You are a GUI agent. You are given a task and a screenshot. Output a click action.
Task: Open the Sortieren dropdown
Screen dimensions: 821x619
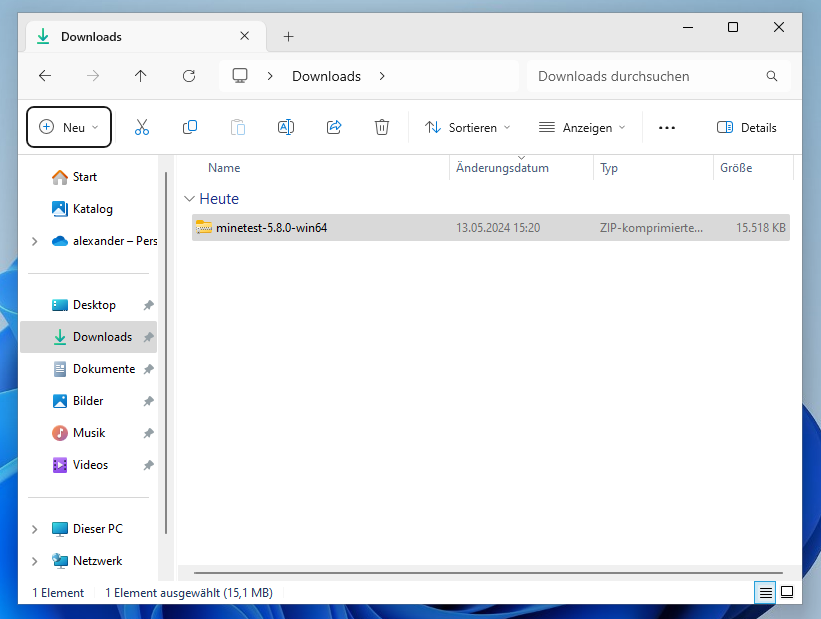tap(467, 127)
